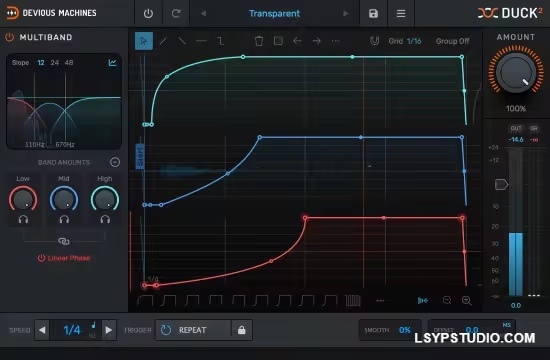Solo the Mid band with headphones icon

point(64,220)
